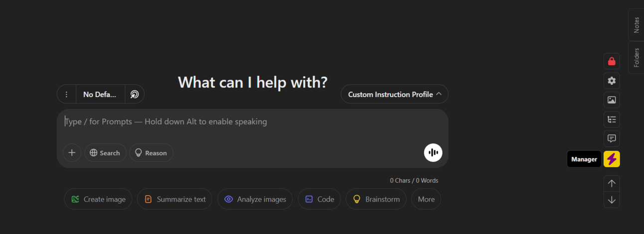This screenshot has width=644, height=234.
Task: Click the chat message icon
Action: [612, 138]
